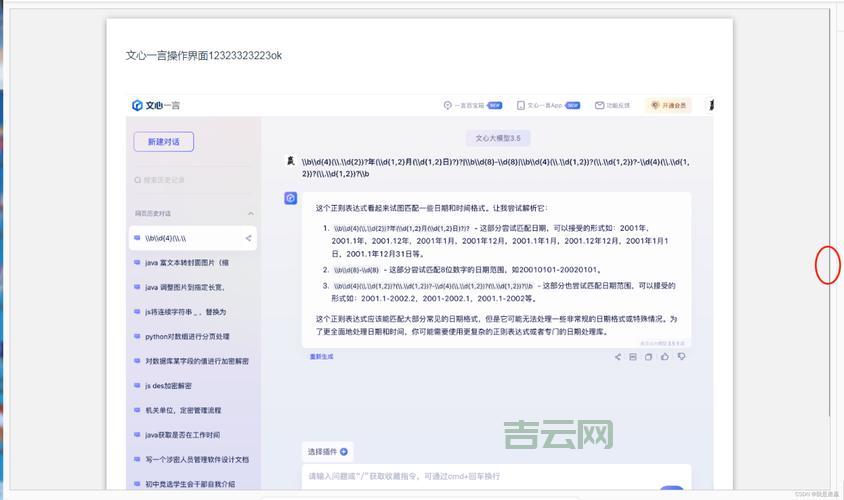Like the answer with thumbs up
844x500 pixels.
(665, 356)
